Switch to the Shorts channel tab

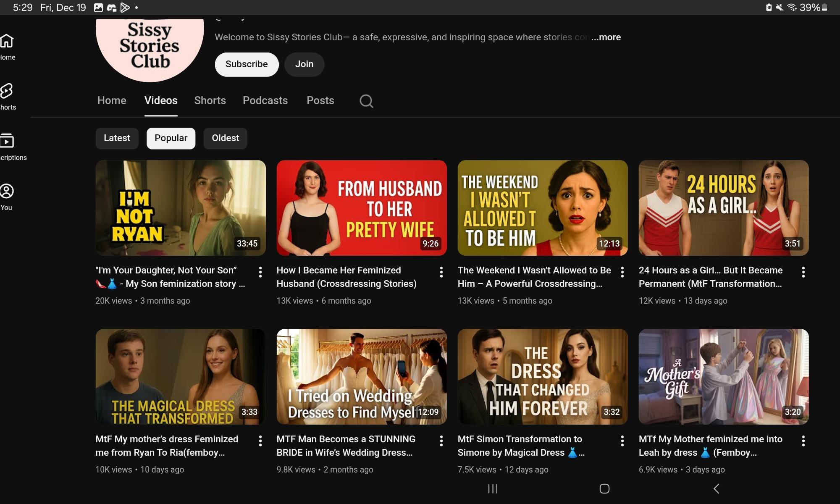pyautogui.click(x=210, y=101)
